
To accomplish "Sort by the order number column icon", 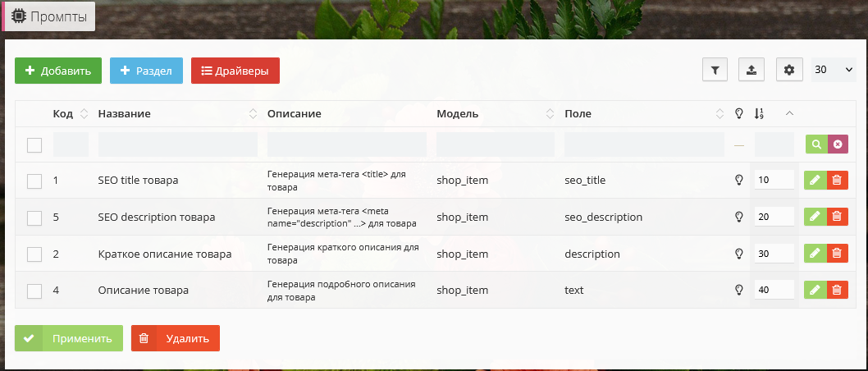I will pos(759,113).
